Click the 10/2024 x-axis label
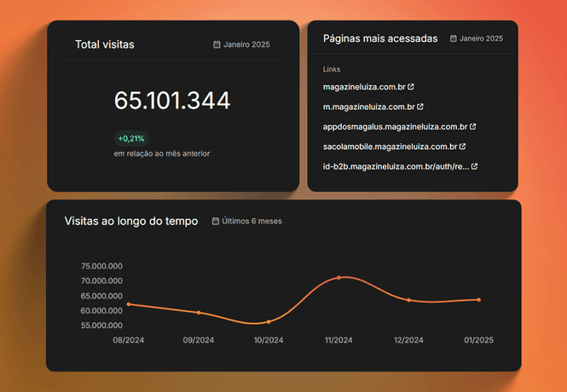Viewport: 567px width, 392px height. [269, 340]
